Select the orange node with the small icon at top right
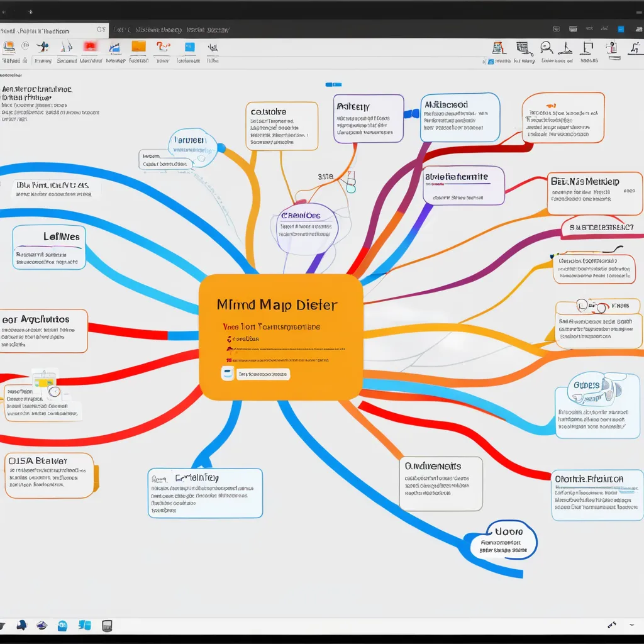Image resolution: width=644 pixels, height=644 pixels. 563,118
